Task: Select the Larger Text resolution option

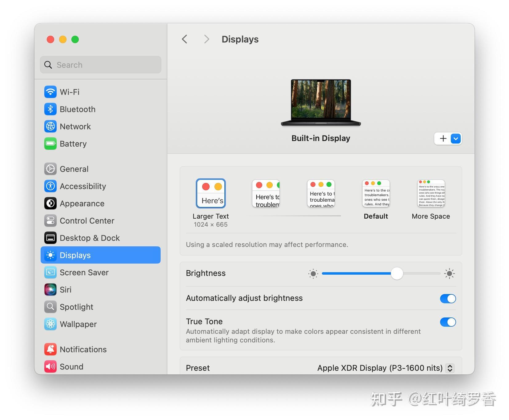Action: pos(211,193)
